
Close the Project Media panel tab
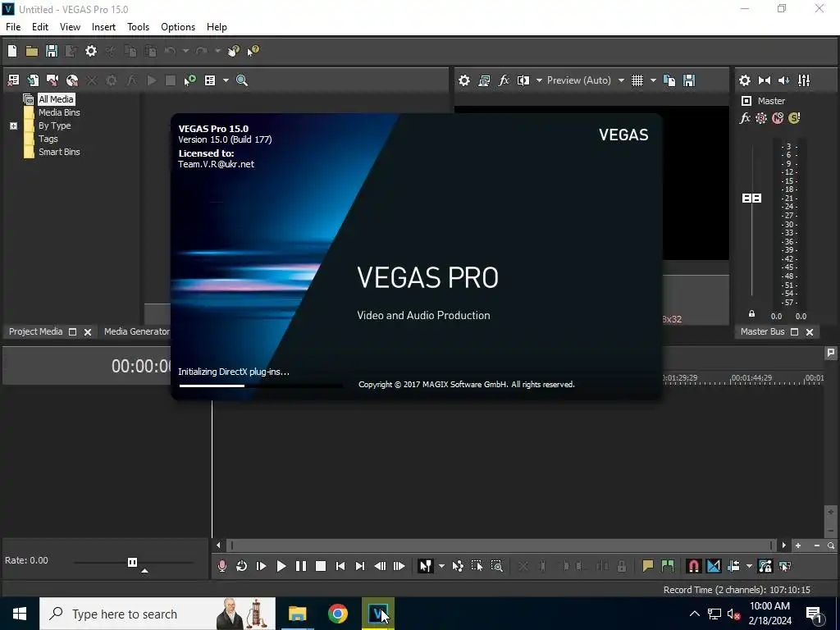tap(88, 332)
